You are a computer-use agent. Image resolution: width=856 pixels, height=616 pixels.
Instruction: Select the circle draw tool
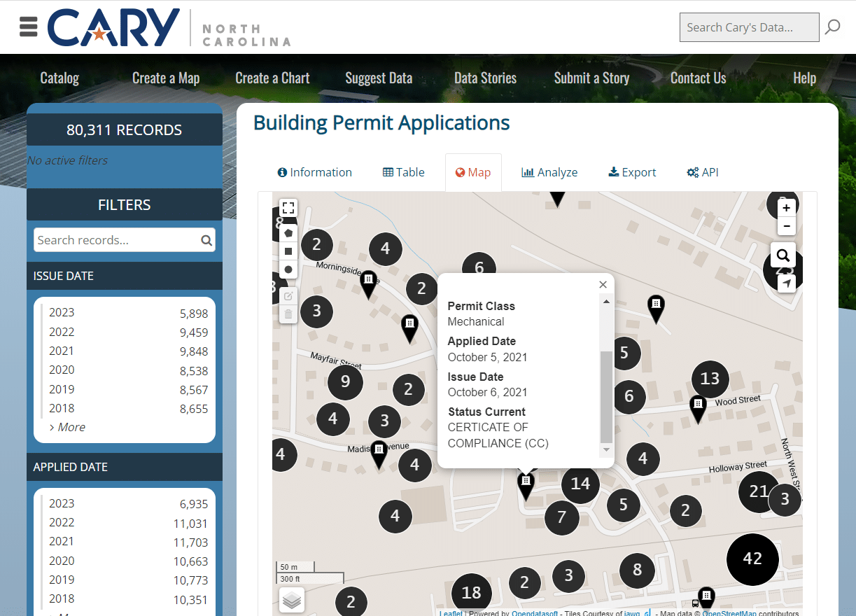click(x=288, y=269)
